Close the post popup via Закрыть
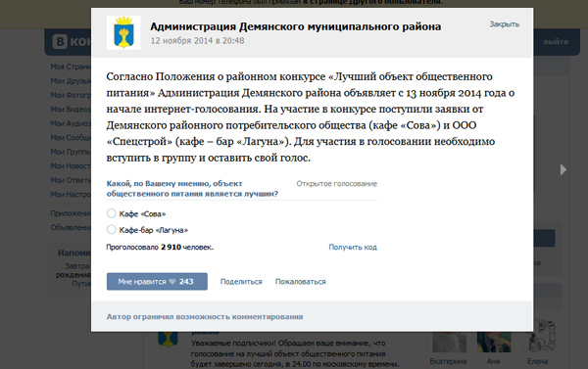Image resolution: width=588 pixels, height=369 pixels. point(505,24)
